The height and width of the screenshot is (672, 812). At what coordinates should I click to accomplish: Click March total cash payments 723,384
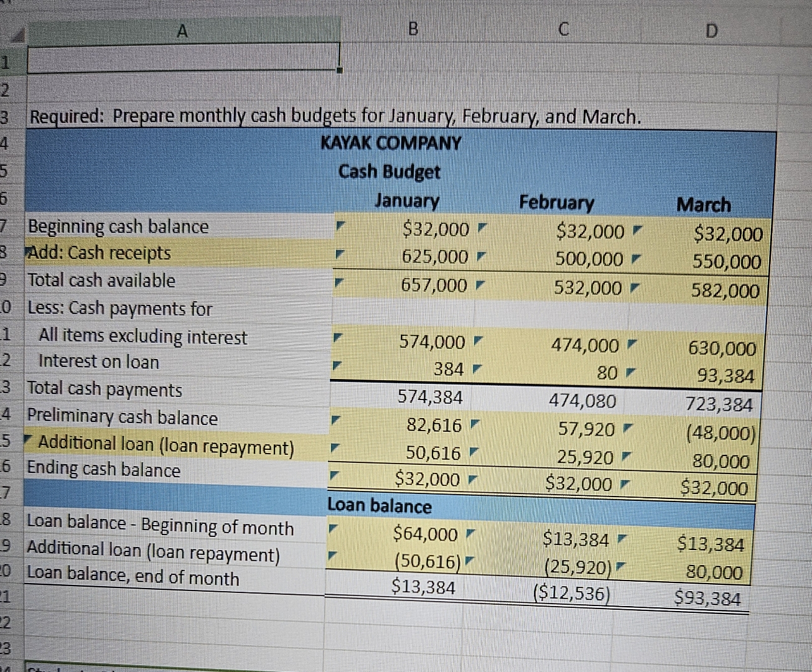tap(719, 405)
